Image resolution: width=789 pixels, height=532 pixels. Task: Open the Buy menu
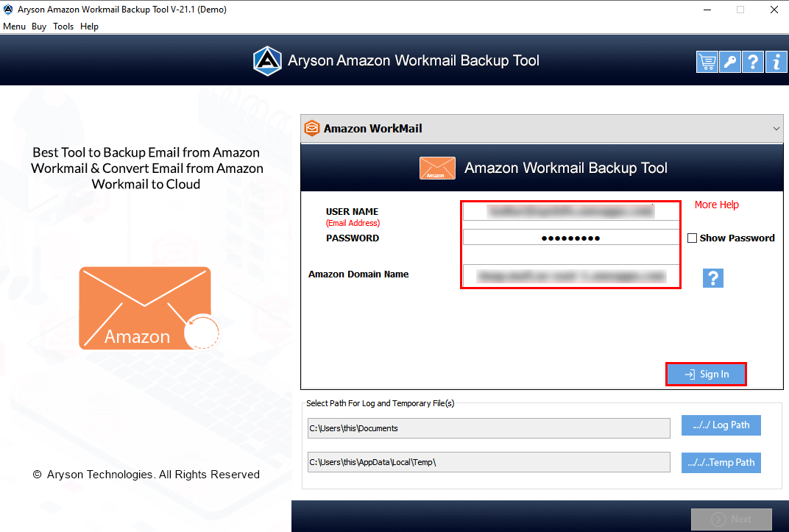(x=39, y=26)
